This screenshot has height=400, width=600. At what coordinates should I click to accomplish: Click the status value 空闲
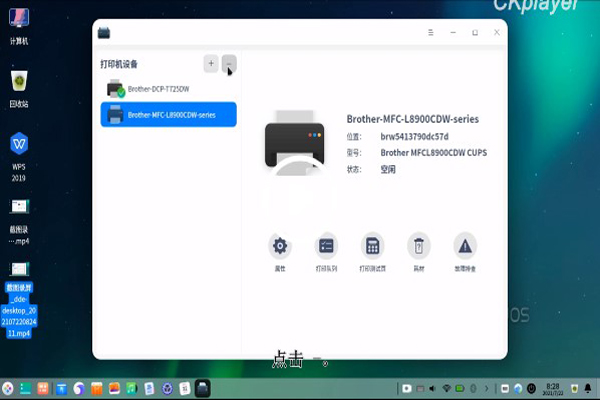tap(388, 169)
